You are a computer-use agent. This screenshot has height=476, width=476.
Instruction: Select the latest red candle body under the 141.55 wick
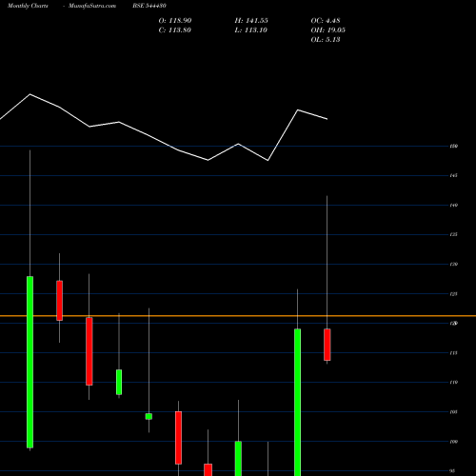click(327, 345)
